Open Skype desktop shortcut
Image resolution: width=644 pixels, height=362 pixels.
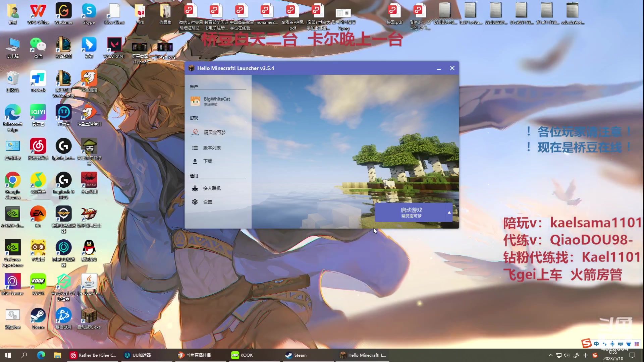coord(89,14)
